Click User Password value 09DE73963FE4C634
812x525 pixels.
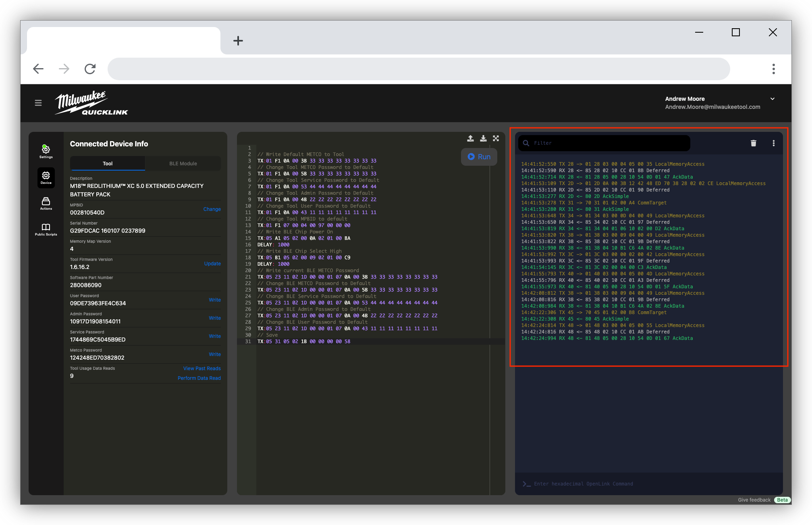point(98,303)
